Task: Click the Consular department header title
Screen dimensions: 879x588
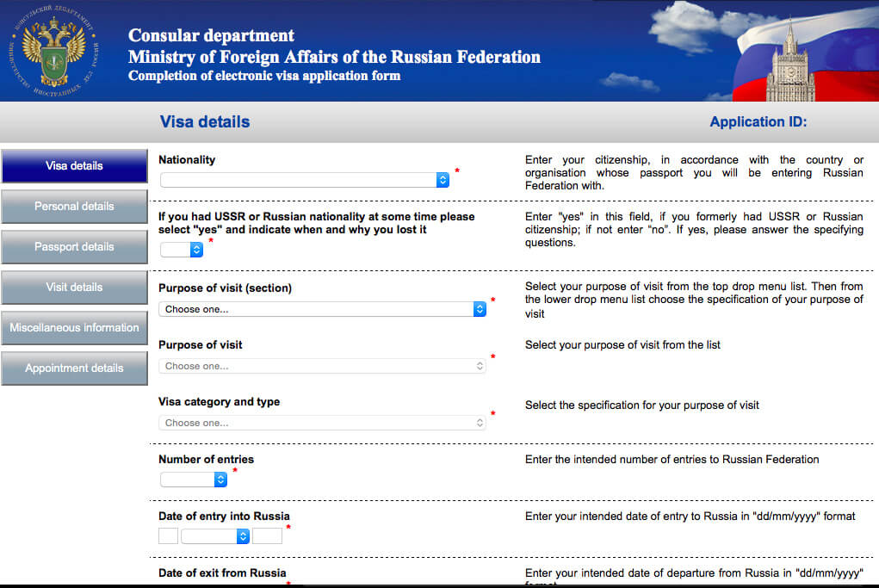Action: coord(211,36)
